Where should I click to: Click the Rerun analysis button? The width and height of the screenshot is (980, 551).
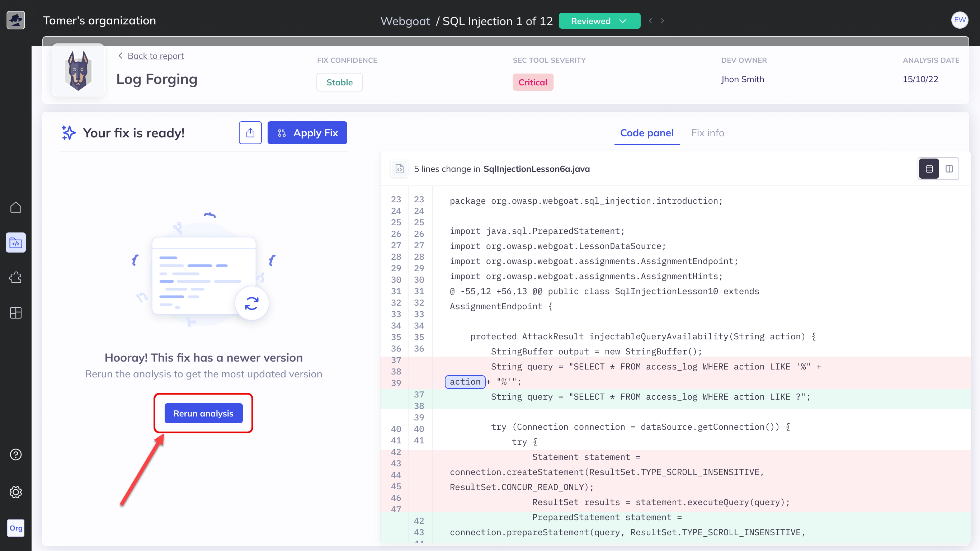203,413
